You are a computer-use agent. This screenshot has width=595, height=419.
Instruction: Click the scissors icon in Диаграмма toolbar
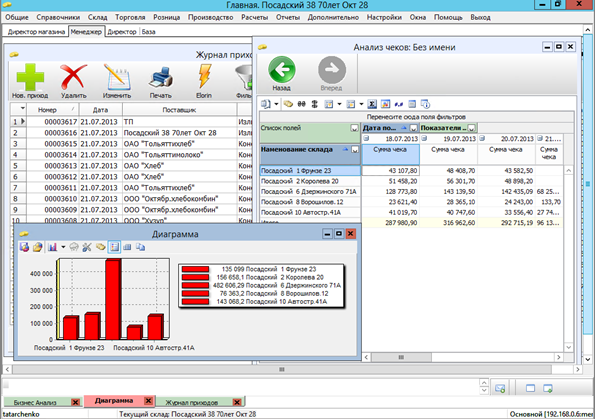[x=87, y=247]
